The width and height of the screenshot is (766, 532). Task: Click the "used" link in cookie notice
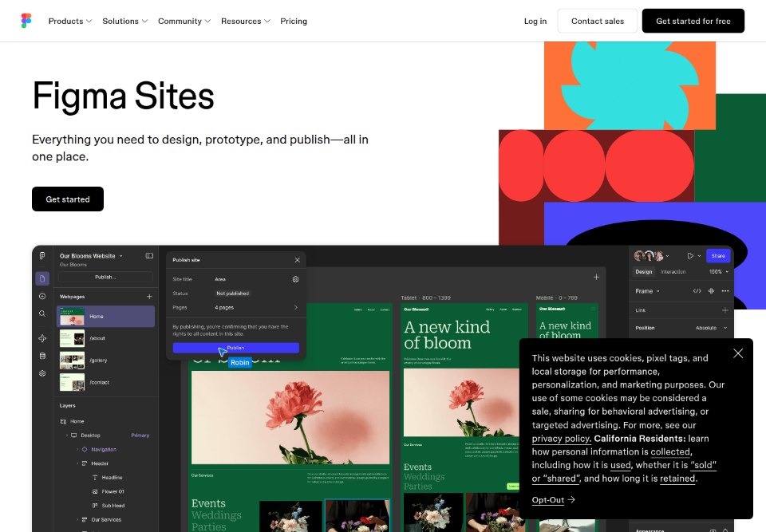pyautogui.click(x=621, y=465)
